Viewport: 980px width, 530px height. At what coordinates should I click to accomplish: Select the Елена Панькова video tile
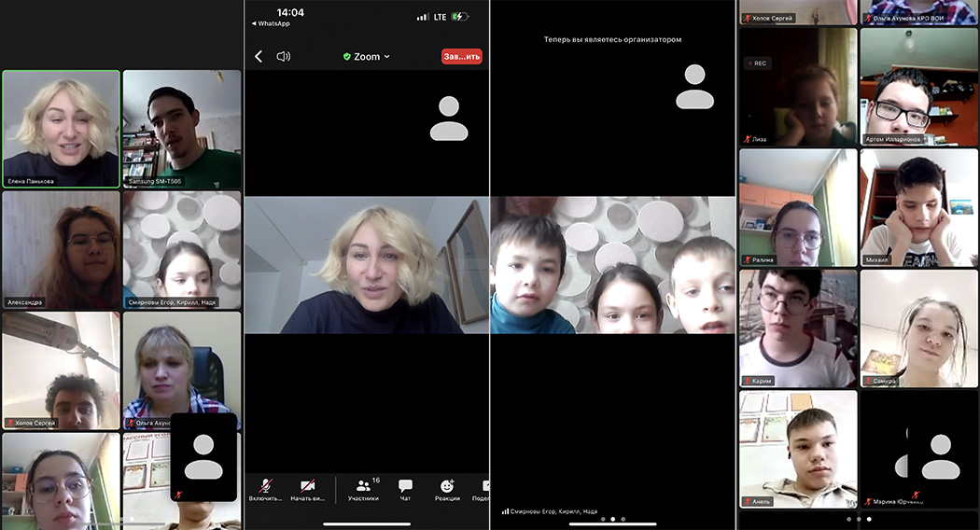(x=62, y=129)
